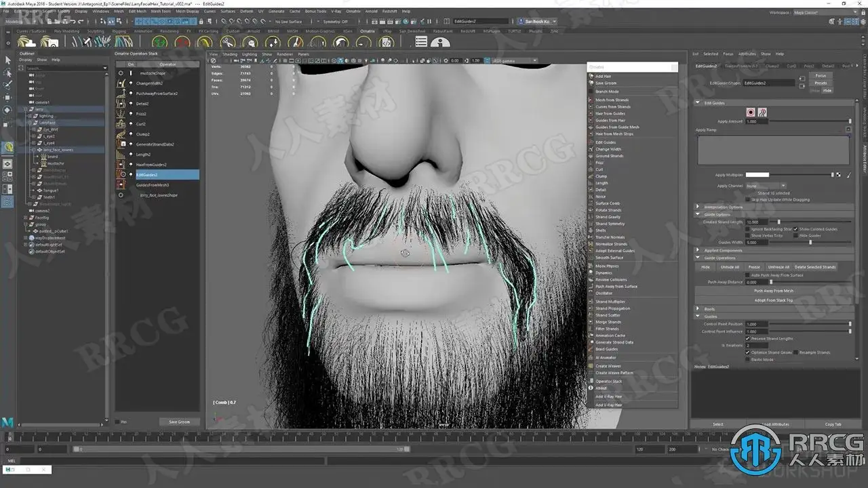This screenshot has width=868, height=488.
Task: Click the red circle brush icon under Edit Guides
Action: pos(751,113)
